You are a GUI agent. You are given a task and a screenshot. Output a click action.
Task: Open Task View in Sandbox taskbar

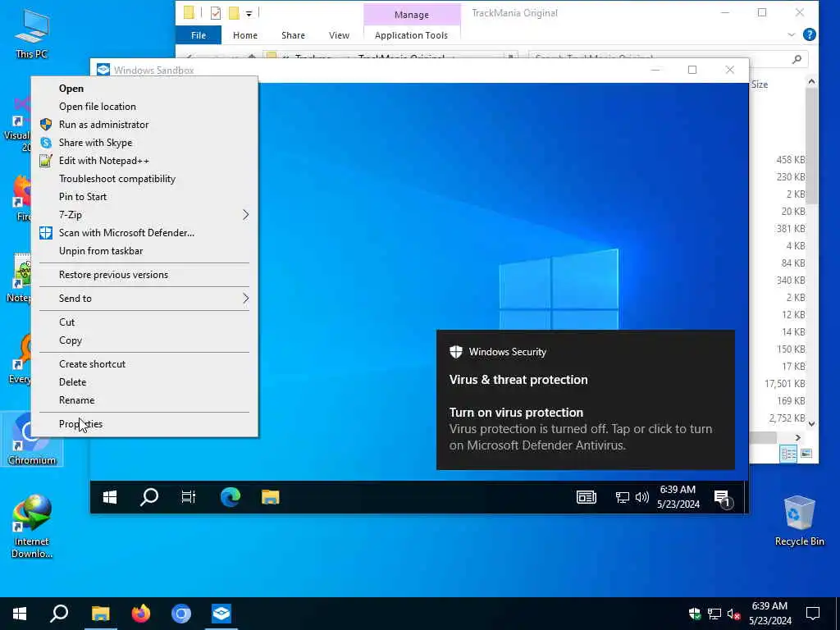[189, 498]
